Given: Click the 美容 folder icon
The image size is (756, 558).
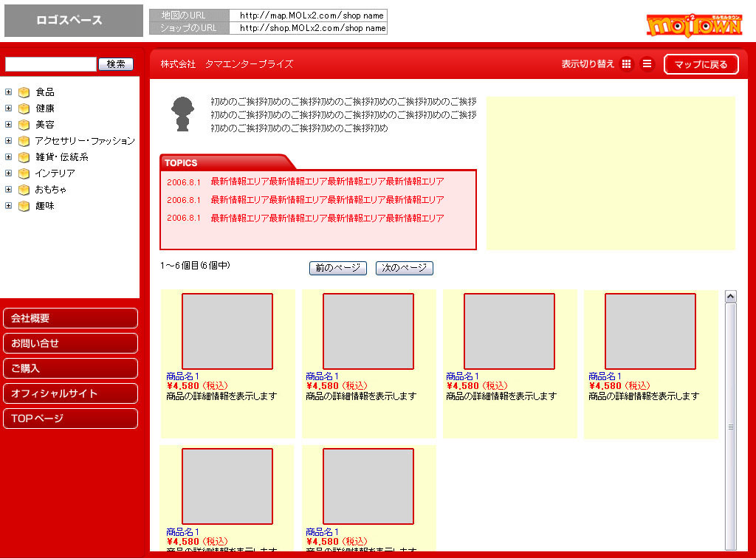Looking at the screenshot, I should (24, 125).
